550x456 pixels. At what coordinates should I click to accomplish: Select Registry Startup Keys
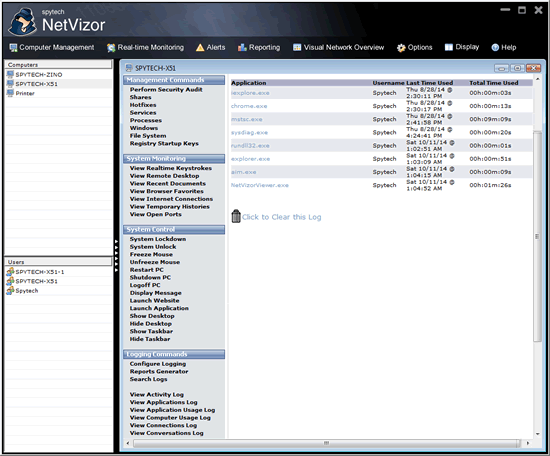click(x=164, y=143)
